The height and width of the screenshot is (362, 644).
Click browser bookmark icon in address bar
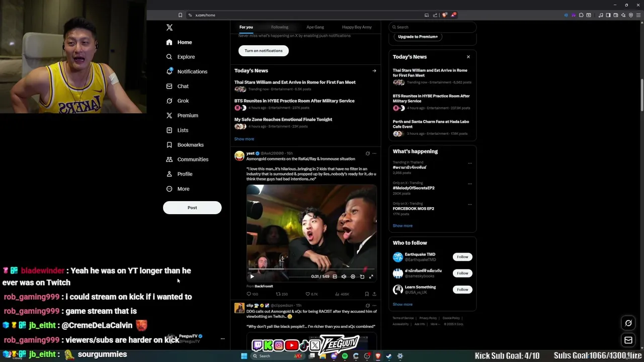pos(180,15)
